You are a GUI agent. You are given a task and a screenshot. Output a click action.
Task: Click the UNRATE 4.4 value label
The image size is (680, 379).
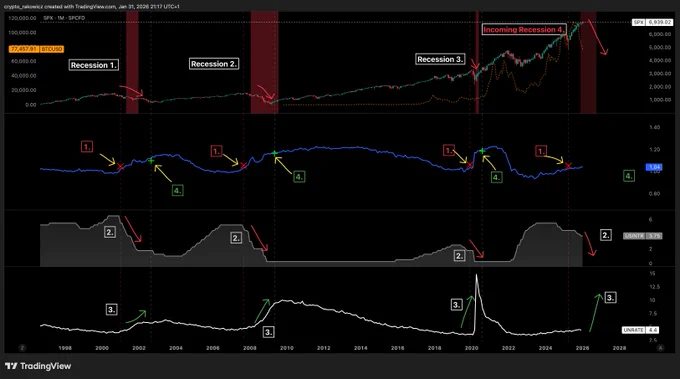coord(641,330)
